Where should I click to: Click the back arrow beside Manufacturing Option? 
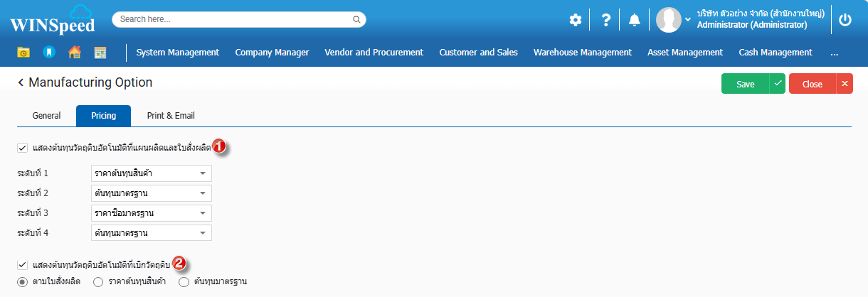click(21, 82)
